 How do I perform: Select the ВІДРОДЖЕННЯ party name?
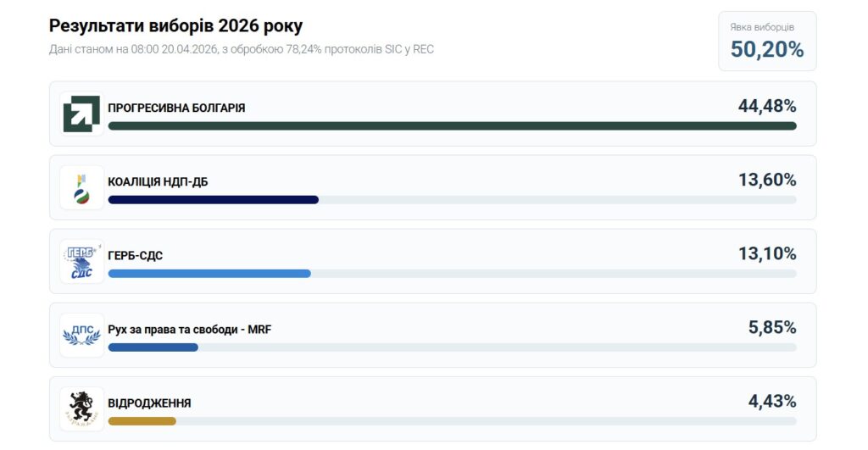click(149, 403)
